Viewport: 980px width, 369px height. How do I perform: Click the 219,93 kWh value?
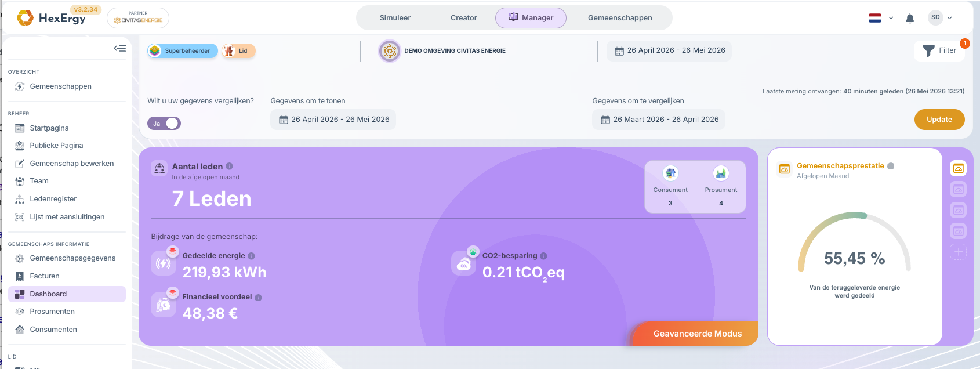(x=224, y=272)
